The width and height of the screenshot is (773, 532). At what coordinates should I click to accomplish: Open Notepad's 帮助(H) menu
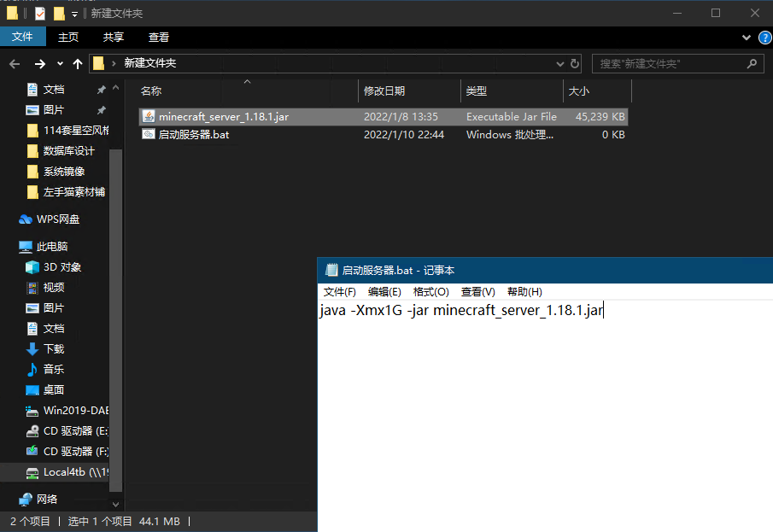(524, 292)
